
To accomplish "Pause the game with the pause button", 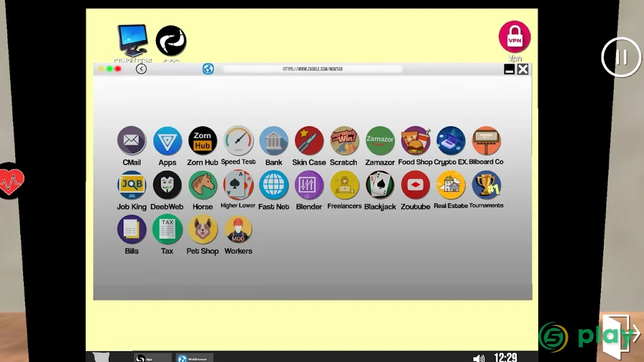I will [x=621, y=57].
